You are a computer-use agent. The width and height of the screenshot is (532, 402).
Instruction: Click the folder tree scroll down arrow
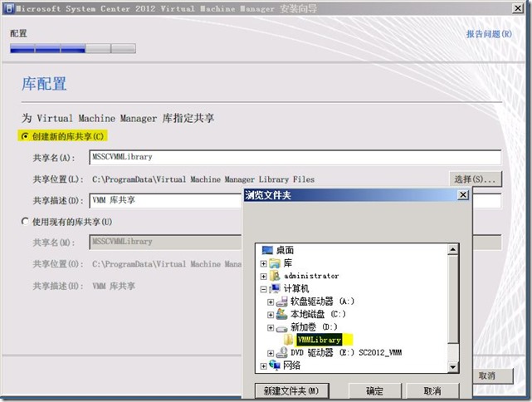point(452,366)
